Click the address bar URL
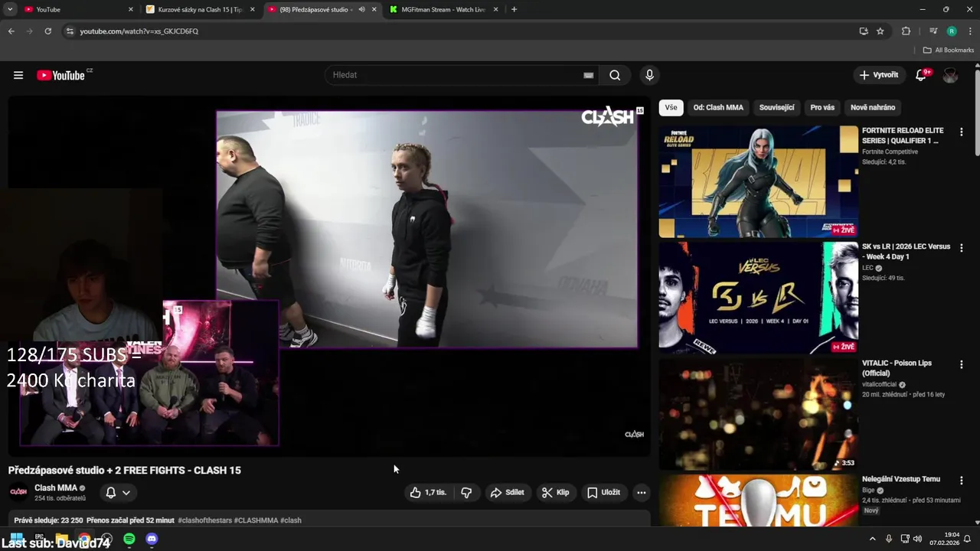Screen dimensions: 980x551 [x=139, y=31]
